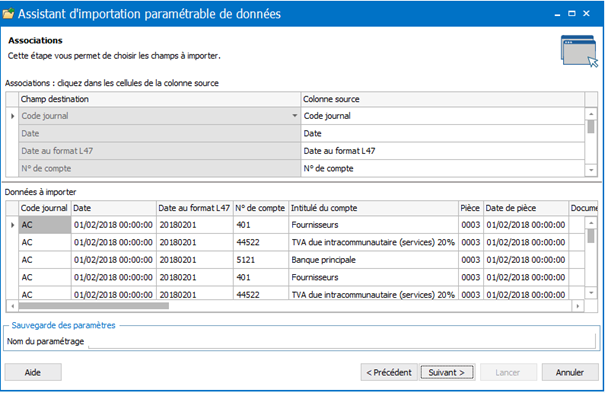The image size is (605, 393).
Task: Click the wizard window illustration icon
Action: tap(579, 51)
